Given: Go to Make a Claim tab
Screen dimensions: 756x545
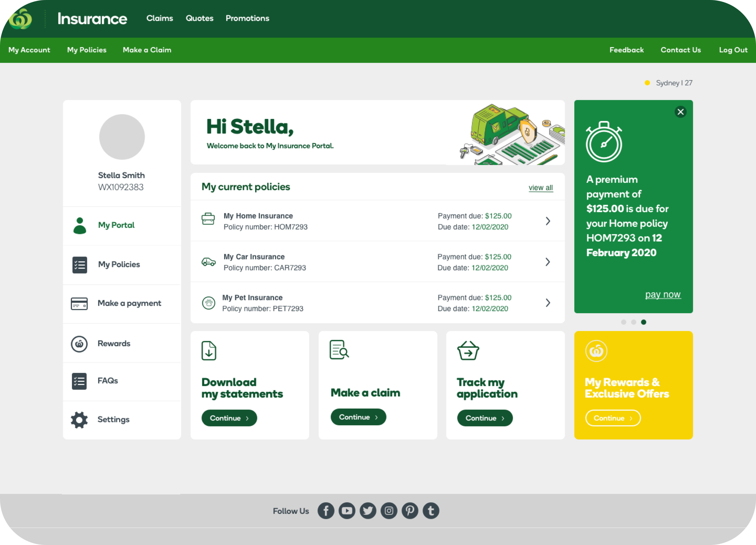Looking at the screenshot, I should click(147, 50).
